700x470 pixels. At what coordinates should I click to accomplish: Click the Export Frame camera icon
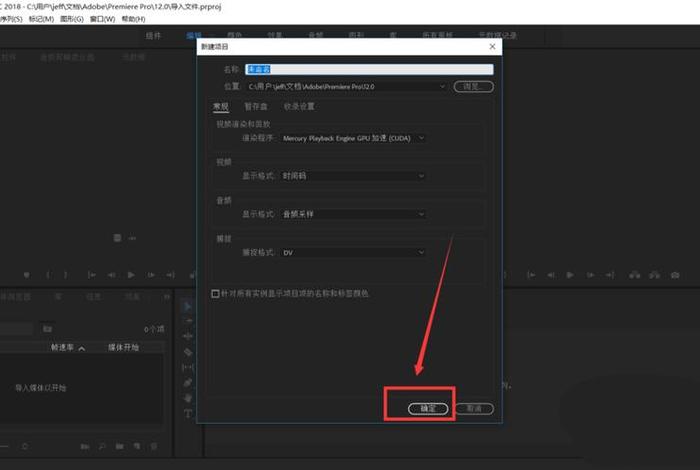675,275
